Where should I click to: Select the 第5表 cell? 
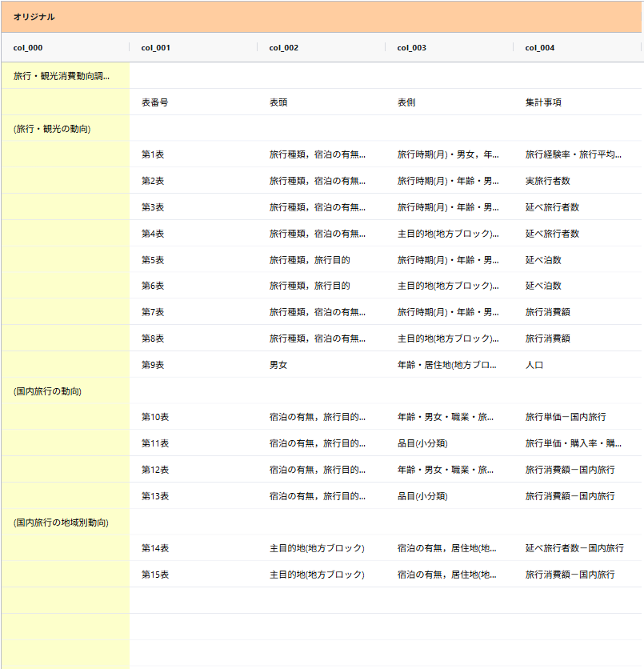(x=153, y=260)
